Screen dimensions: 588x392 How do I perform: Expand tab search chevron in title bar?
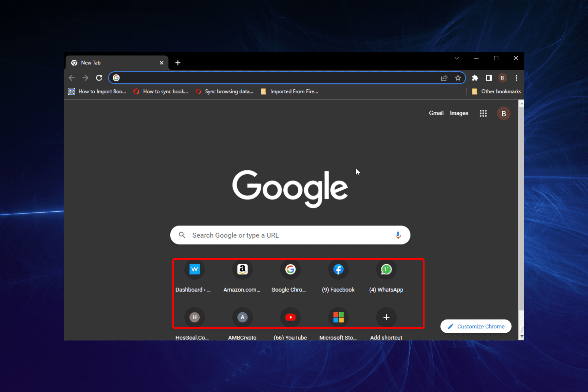pos(457,58)
